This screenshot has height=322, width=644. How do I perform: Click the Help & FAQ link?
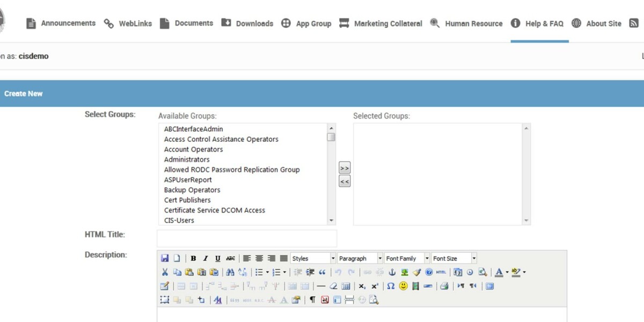pos(544,23)
